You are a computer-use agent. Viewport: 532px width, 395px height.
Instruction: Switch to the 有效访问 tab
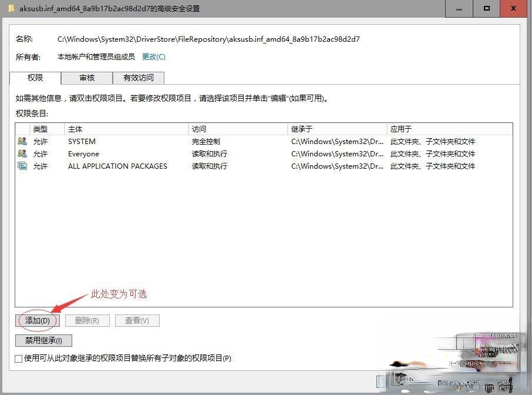pyautogui.click(x=139, y=78)
